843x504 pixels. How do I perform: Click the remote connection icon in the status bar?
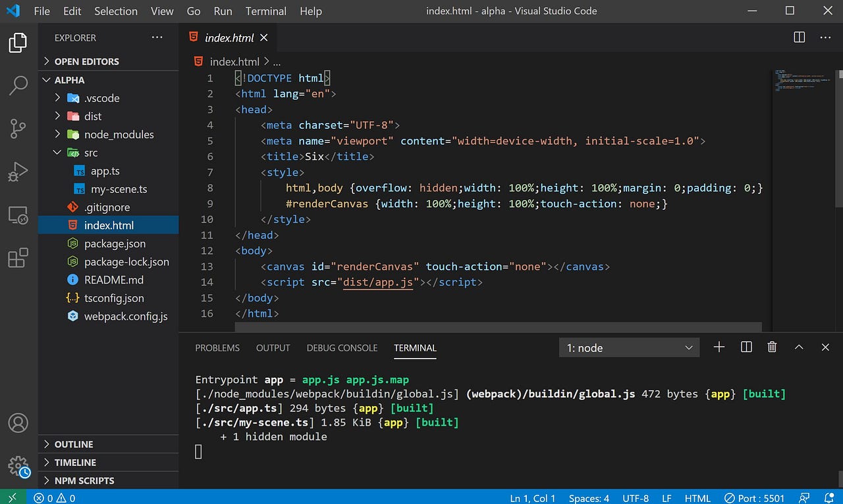click(11, 498)
